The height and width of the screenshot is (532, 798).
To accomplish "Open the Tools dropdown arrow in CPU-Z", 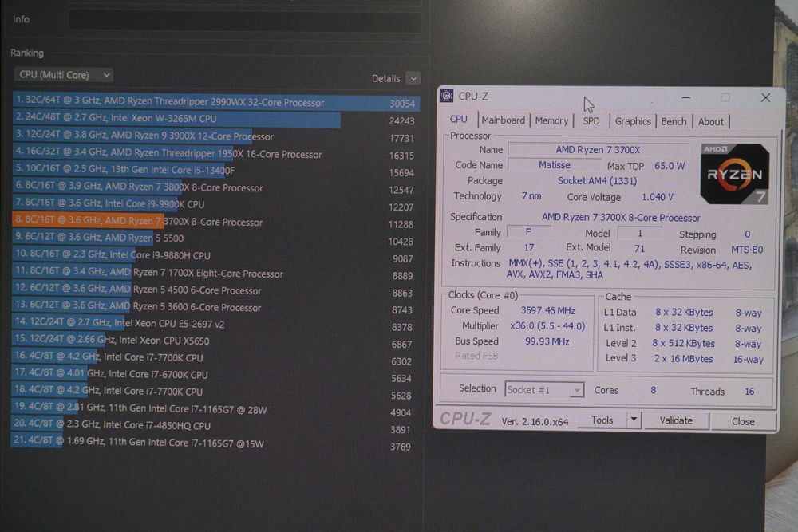I will [x=634, y=420].
